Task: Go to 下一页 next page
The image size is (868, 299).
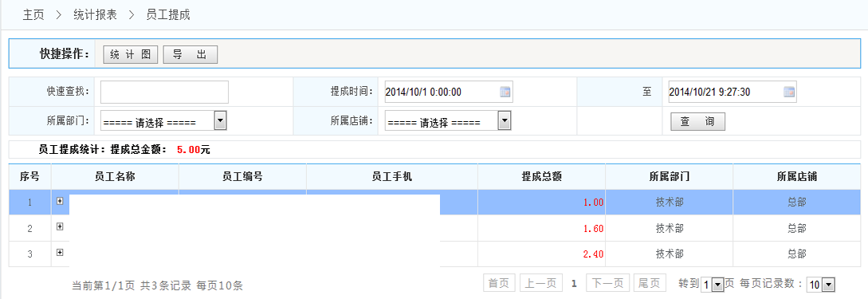Action: tap(608, 284)
